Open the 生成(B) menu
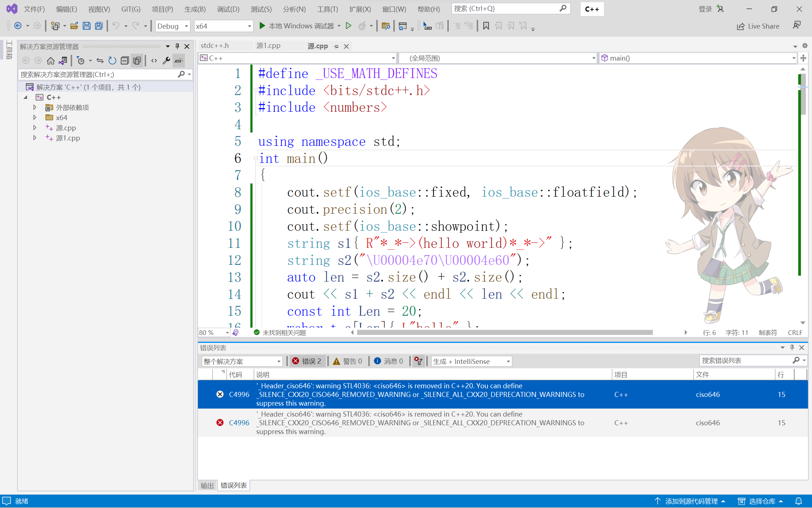Viewport: 812px width, 508px height. click(195, 9)
